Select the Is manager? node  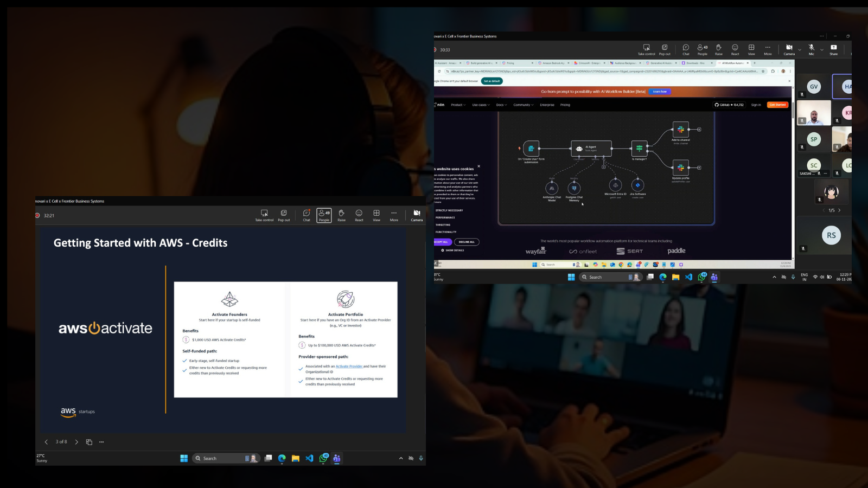pyautogui.click(x=639, y=148)
